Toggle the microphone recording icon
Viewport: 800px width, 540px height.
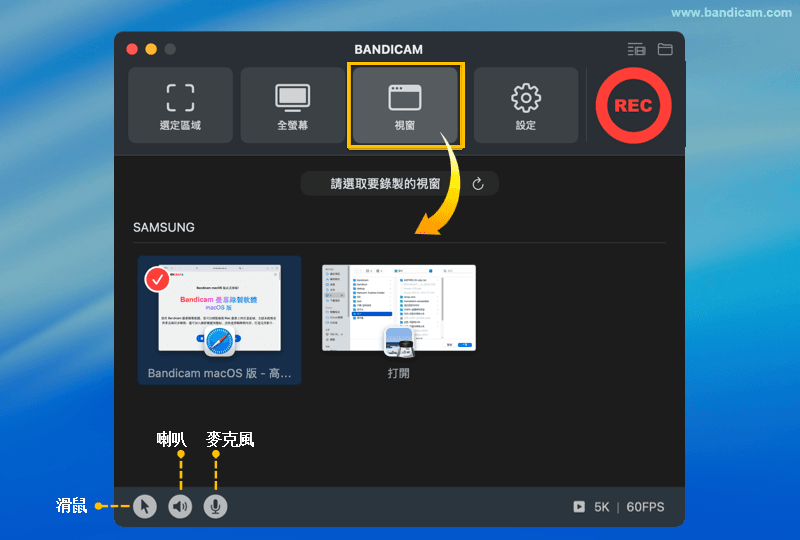click(215, 506)
